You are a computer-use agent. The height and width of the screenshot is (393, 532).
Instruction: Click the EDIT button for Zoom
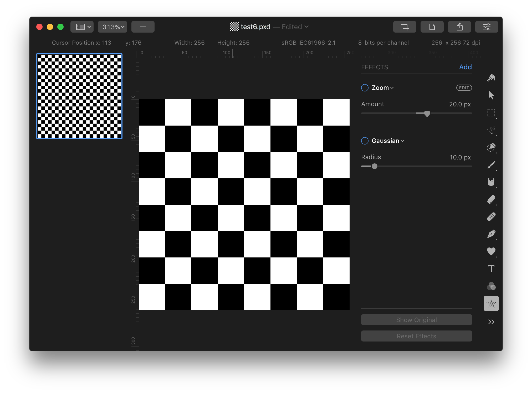coord(464,88)
